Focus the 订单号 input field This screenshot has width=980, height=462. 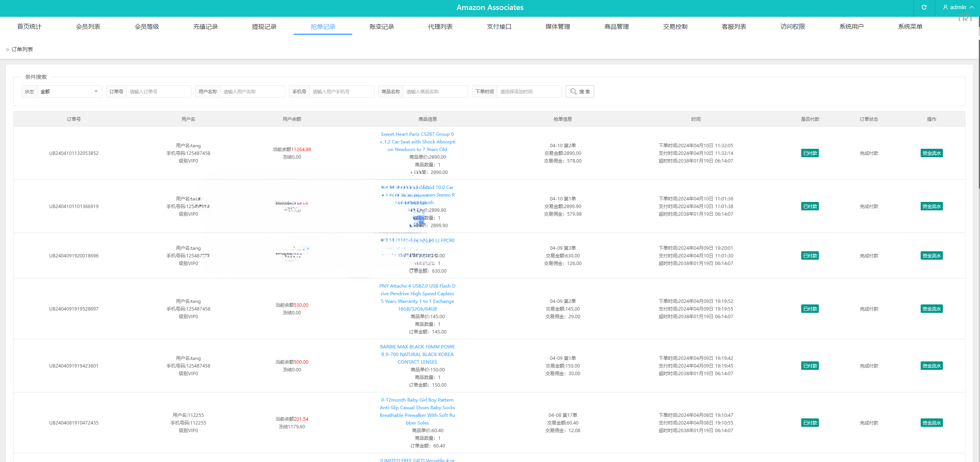tap(158, 91)
